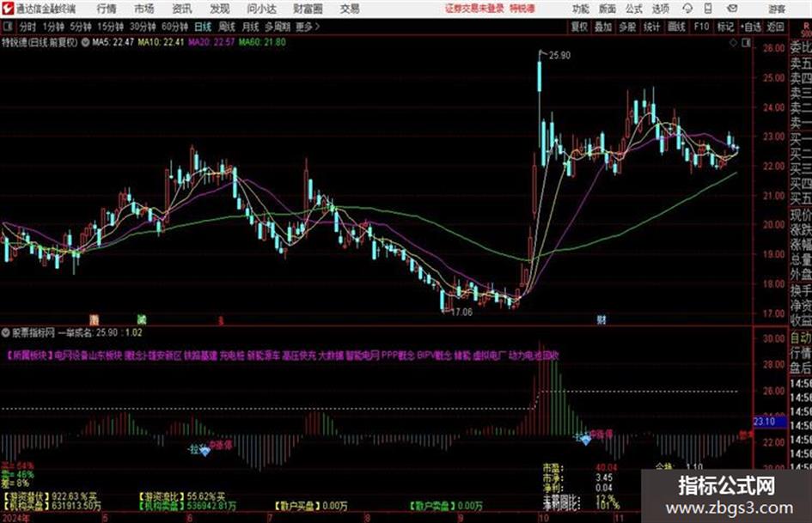Click the MA10: 22.41 indicator label
Image resolution: width=812 pixels, height=523 pixels.
tap(161, 42)
